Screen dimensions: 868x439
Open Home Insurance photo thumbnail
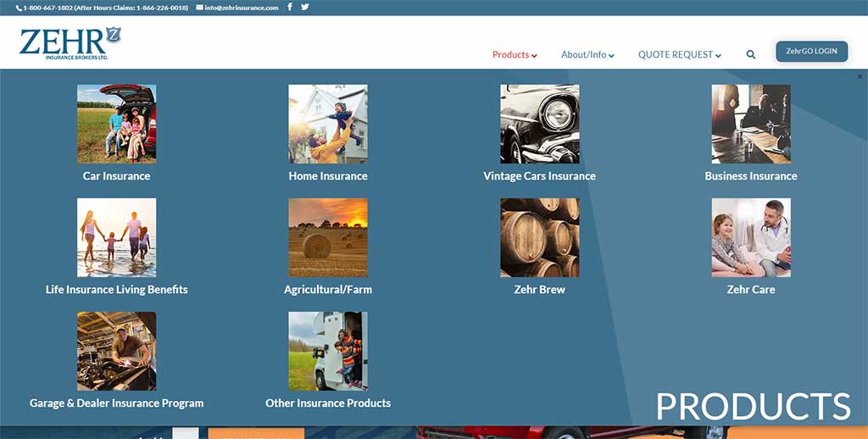(x=328, y=124)
